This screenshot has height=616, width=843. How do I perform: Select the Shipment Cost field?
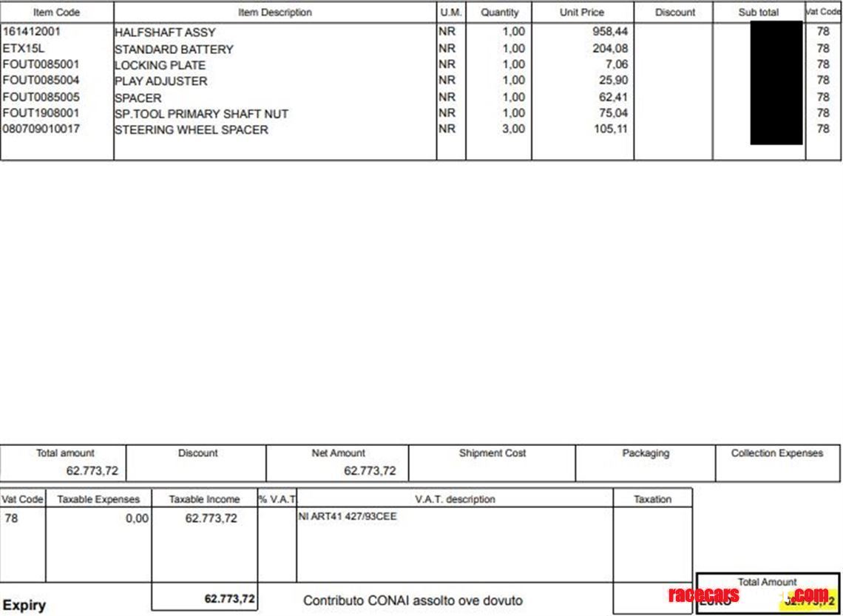pos(492,463)
